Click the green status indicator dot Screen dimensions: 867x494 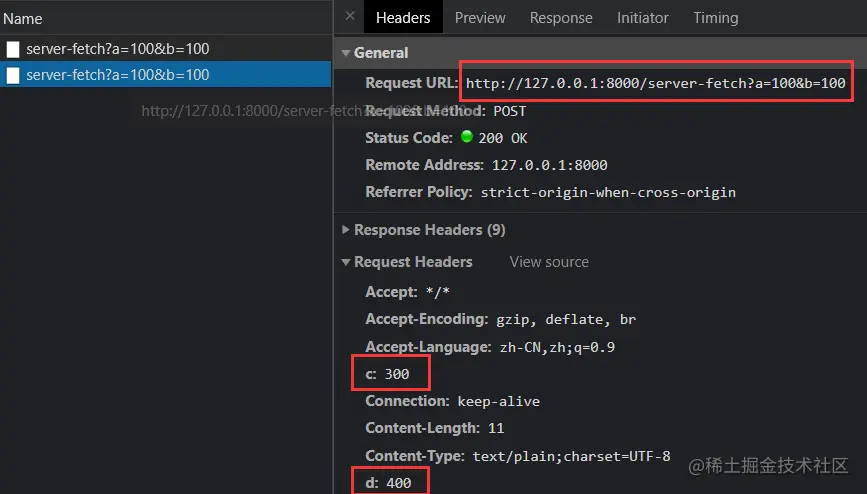[x=467, y=136]
